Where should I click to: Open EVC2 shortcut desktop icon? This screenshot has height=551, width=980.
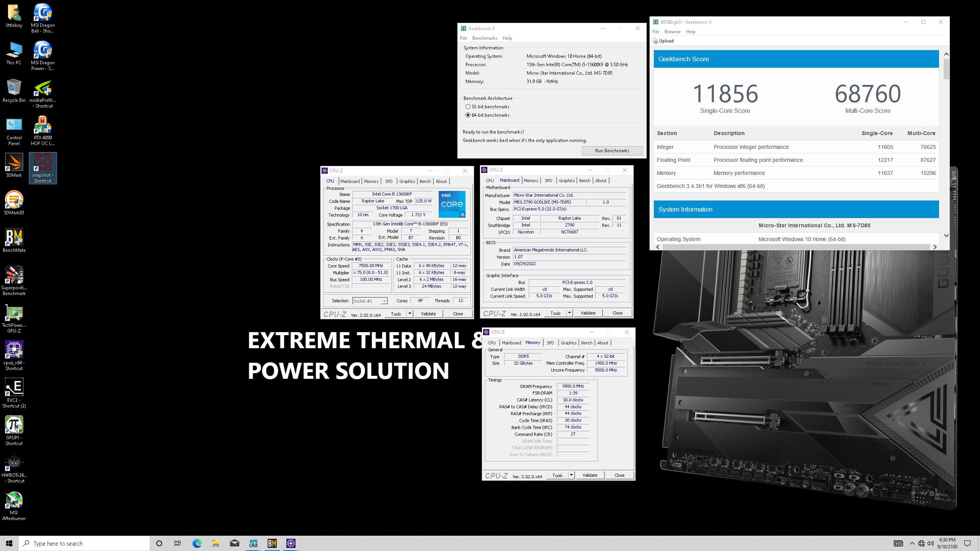point(14,393)
